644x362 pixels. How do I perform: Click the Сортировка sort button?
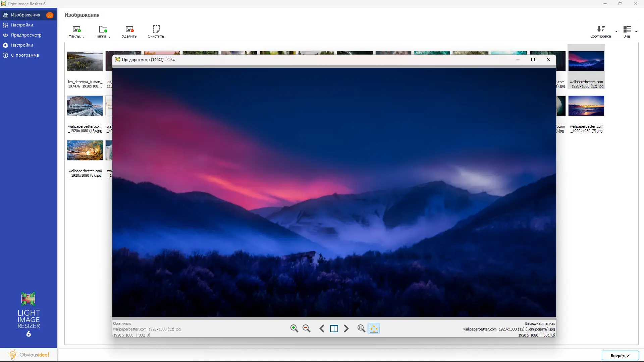click(600, 32)
